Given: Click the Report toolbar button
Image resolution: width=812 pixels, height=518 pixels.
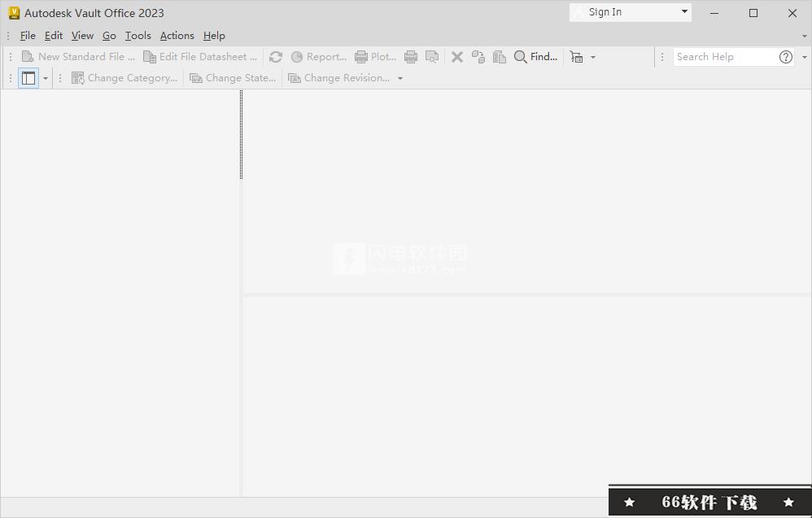Looking at the screenshot, I should click(318, 57).
